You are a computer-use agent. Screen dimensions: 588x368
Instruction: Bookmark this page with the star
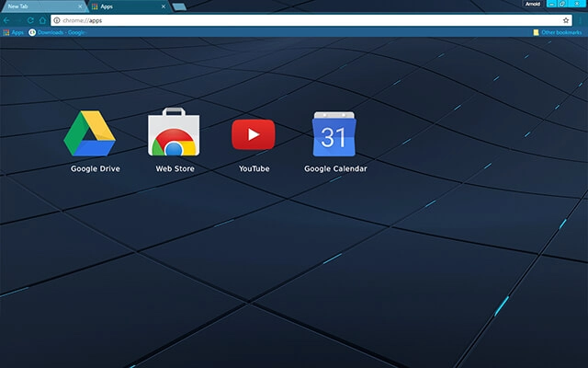tap(566, 20)
